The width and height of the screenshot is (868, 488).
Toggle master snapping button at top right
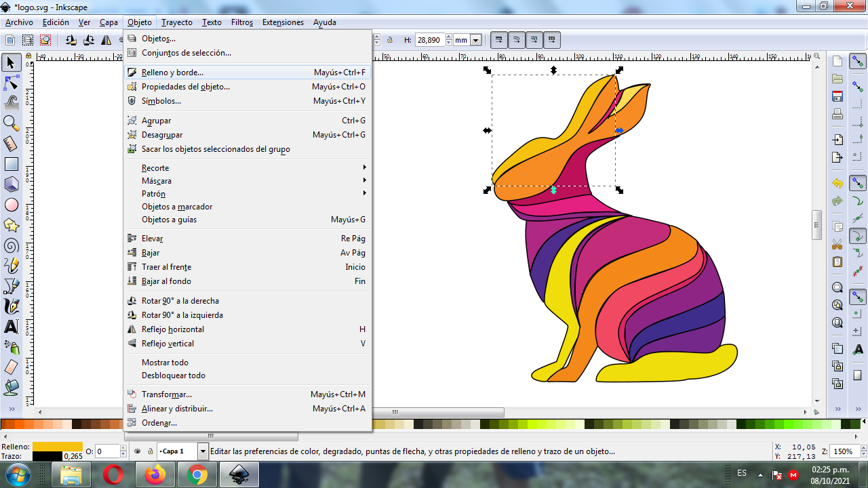pos(858,62)
